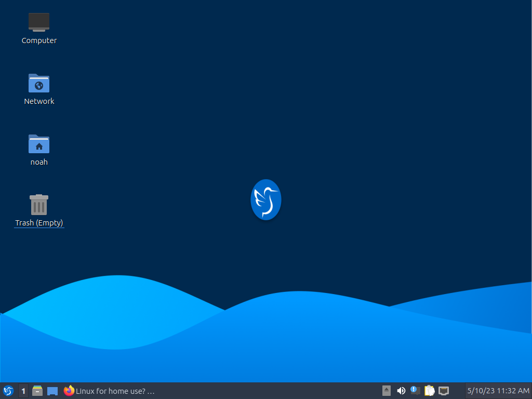Open the update notifier tray icon
The width and height of the screenshot is (532, 399).
pyautogui.click(x=415, y=391)
